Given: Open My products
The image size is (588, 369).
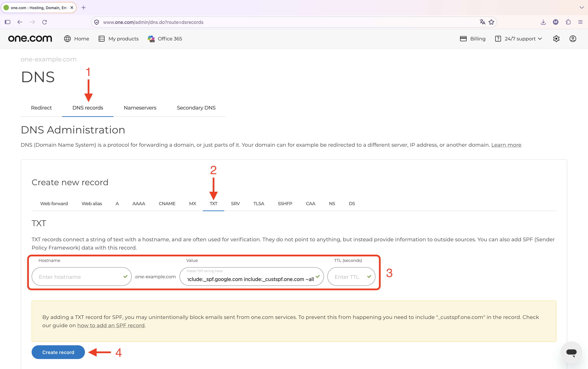Looking at the screenshot, I should tap(119, 39).
